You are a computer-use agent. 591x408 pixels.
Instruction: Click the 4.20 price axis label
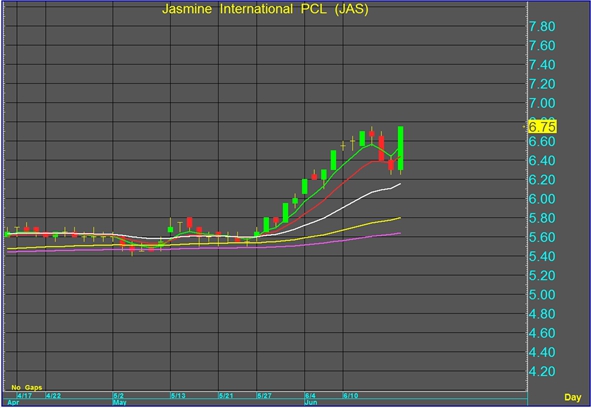[542, 371]
